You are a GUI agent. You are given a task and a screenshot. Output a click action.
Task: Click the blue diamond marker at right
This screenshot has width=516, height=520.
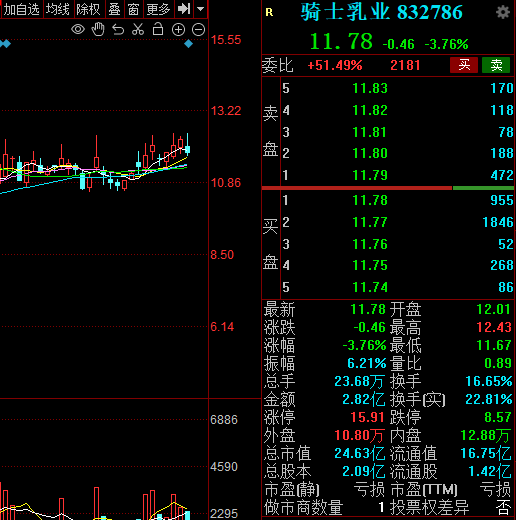(188, 44)
